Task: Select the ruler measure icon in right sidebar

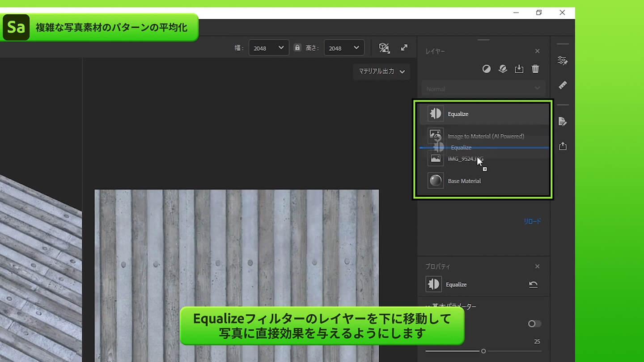Action: click(x=563, y=85)
